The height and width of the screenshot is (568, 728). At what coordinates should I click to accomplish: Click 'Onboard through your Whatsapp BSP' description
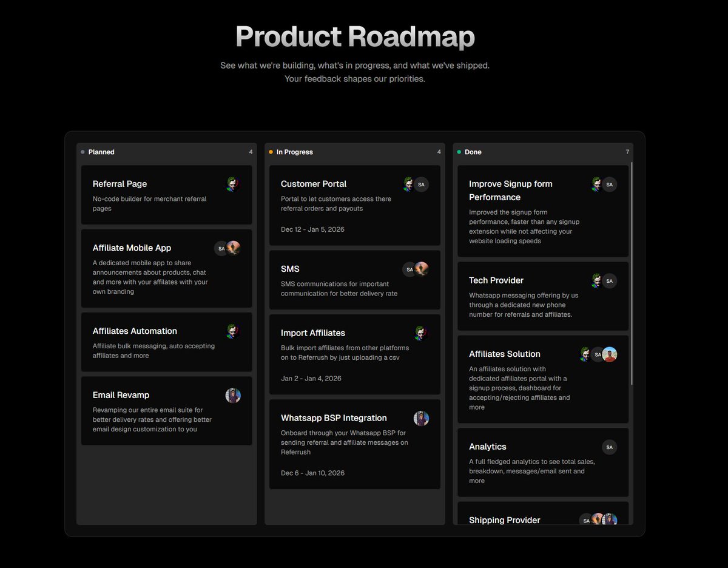click(345, 442)
